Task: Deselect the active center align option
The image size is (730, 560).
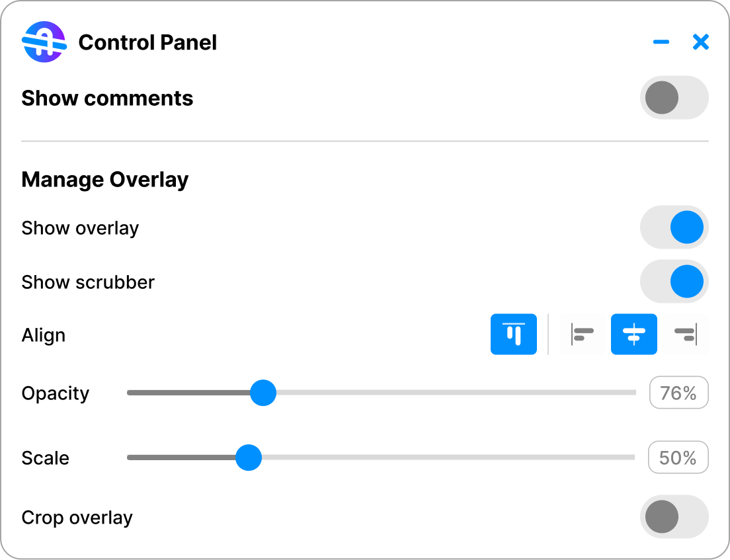Action: pos(634,335)
